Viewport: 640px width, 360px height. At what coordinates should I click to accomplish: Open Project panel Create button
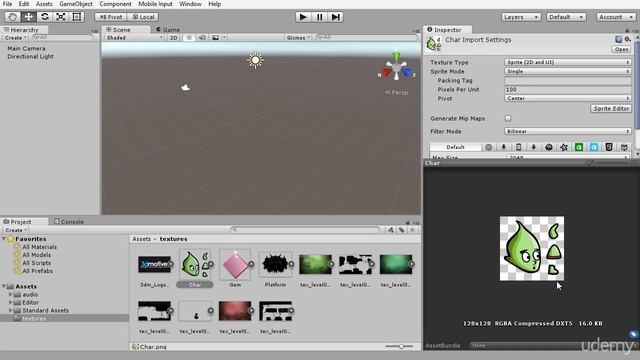point(16,230)
